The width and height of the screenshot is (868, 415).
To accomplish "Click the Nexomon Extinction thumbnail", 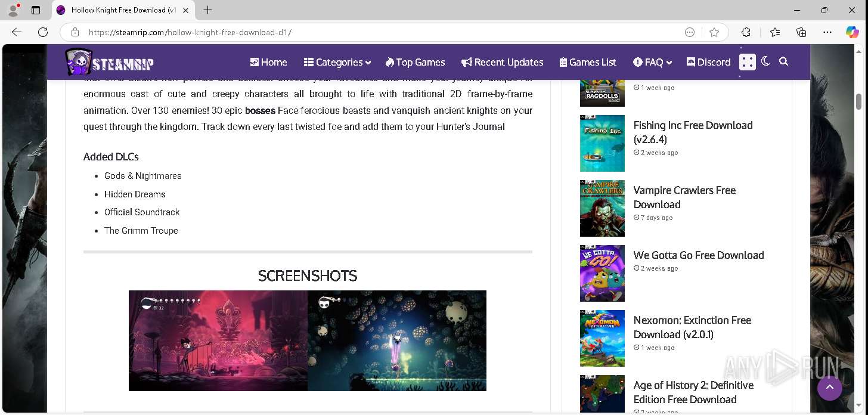I will tap(602, 338).
